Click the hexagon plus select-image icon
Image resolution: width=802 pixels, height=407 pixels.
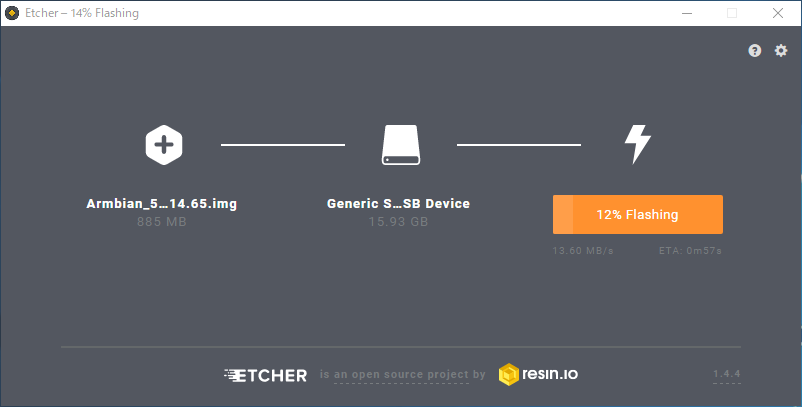pyautogui.click(x=164, y=145)
